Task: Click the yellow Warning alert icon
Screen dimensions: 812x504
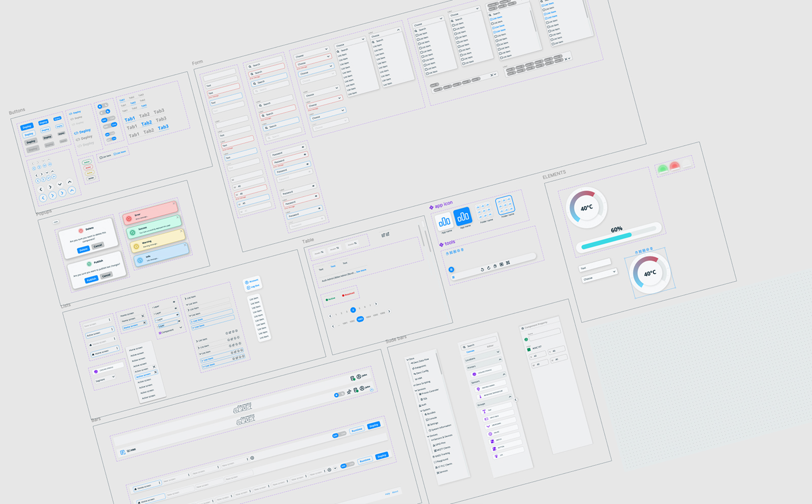Action: pos(136,247)
